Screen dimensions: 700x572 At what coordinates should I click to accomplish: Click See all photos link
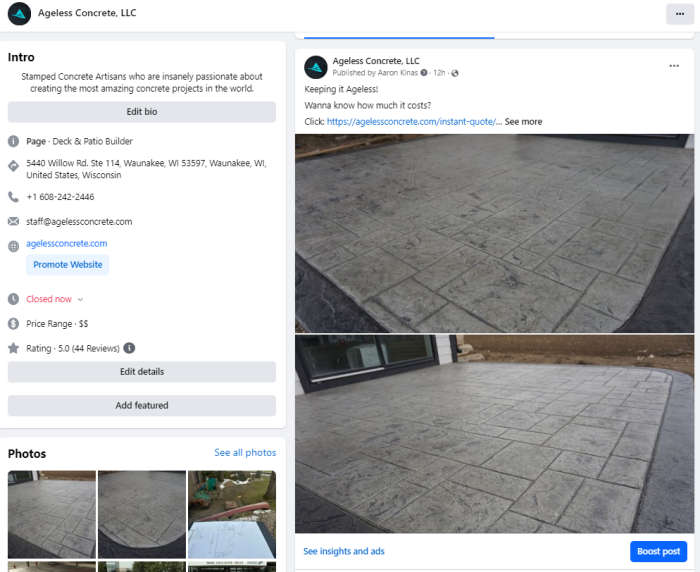245,453
